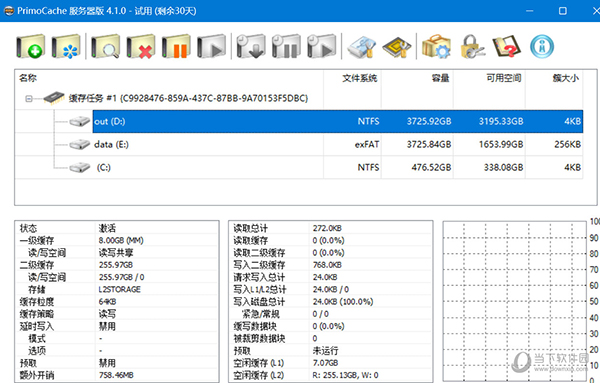The width and height of the screenshot is (600, 383).
Task: Open level-2 storage management icon
Action: point(362,47)
